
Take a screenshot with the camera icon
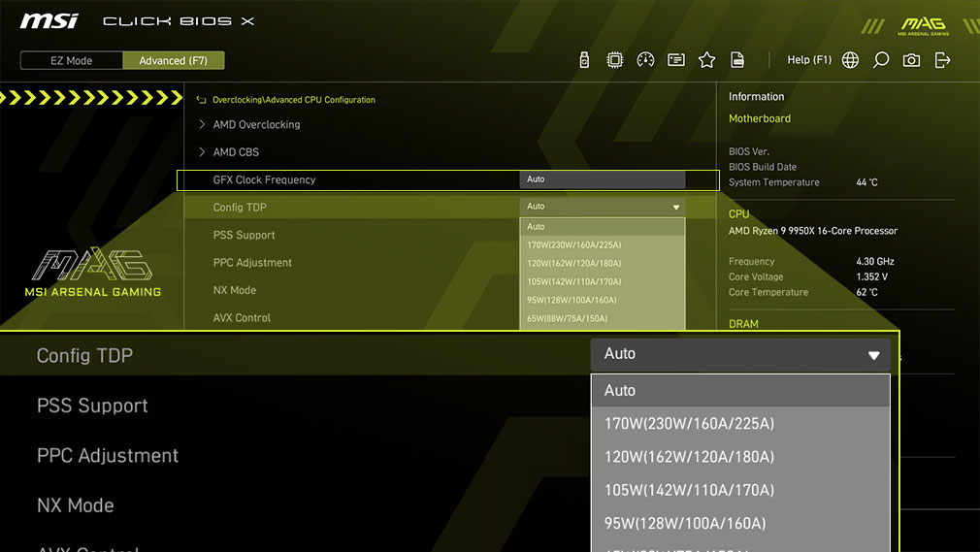[x=911, y=60]
